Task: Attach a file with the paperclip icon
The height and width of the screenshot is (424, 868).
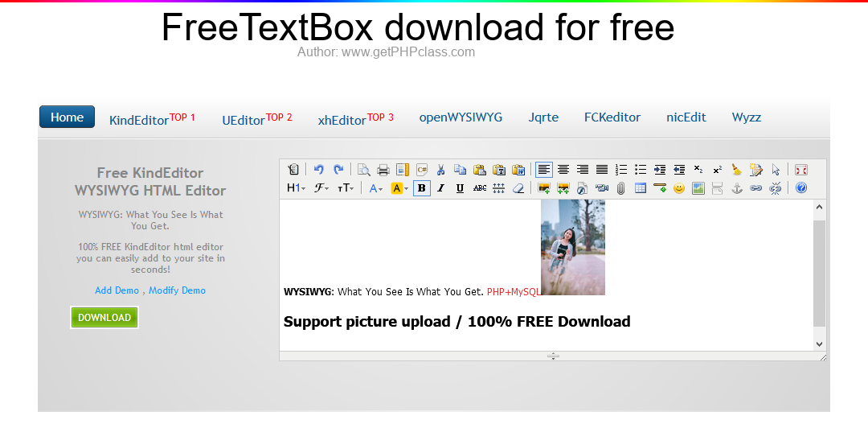Action: coord(621,188)
